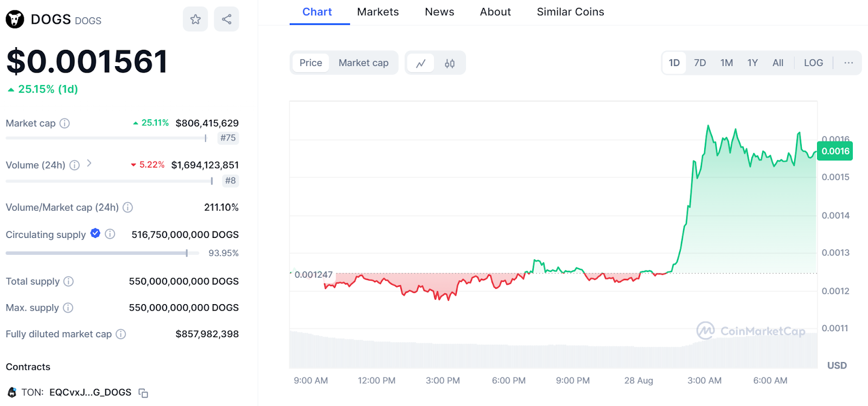Switch to line chart view
Image resolution: width=868 pixels, height=406 pixels.
[420, 63]
